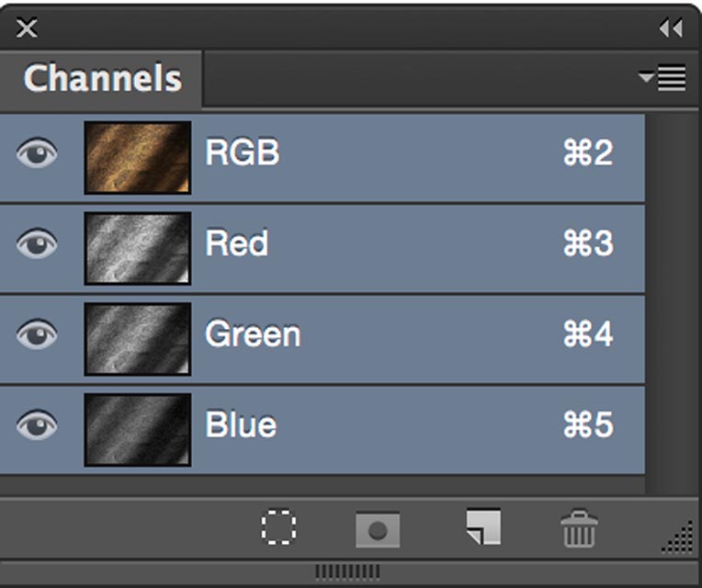Viewport: 702px width, 588px height.
Task: Delete current channel trash icon
Action: point(579,528)
